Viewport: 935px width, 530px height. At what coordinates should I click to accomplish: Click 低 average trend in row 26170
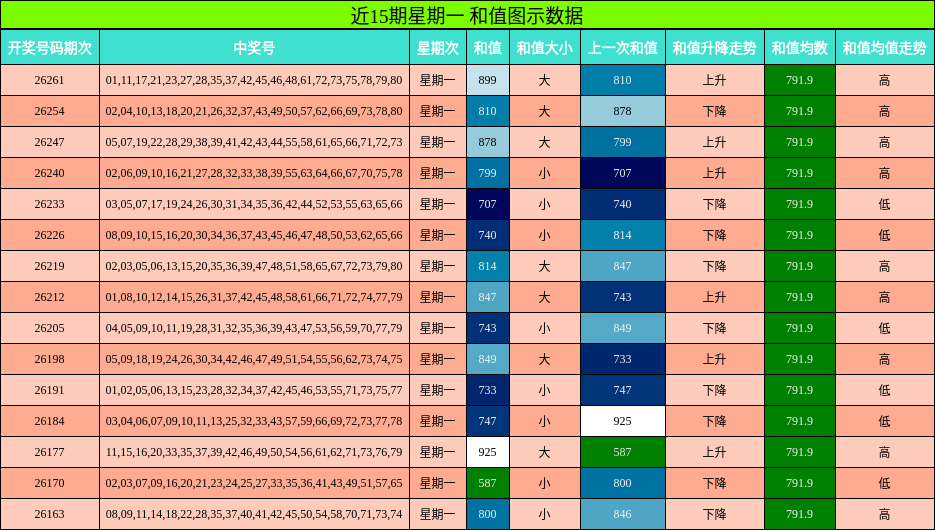click(x=885, y=483)
